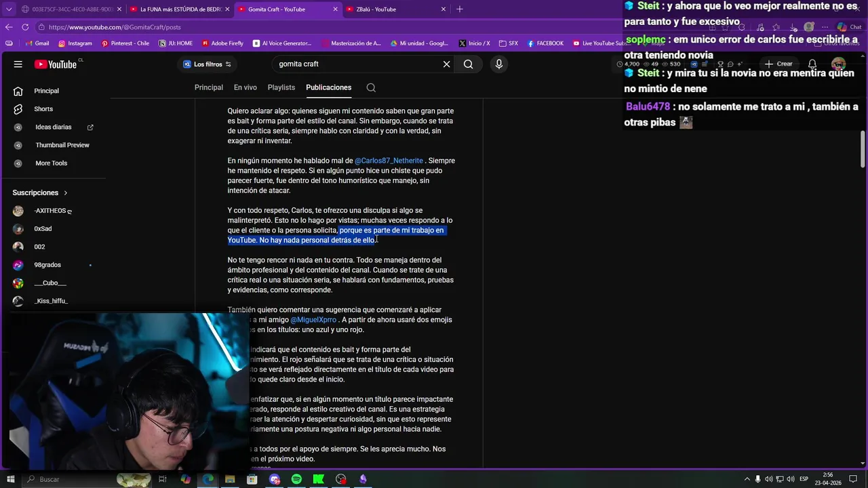
Task: Expand the Suscripciones section
Action: coord(40,192)
